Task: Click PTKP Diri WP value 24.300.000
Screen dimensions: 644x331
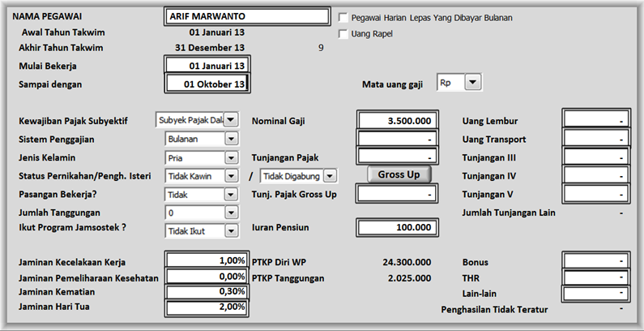Action: tap(407, 262)
